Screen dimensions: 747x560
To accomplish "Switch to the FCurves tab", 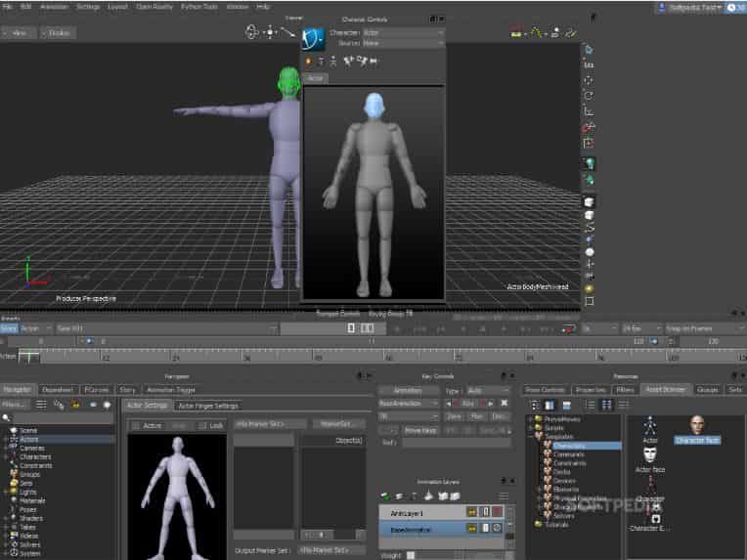I will pyautogui.click(x=96, y=390).
